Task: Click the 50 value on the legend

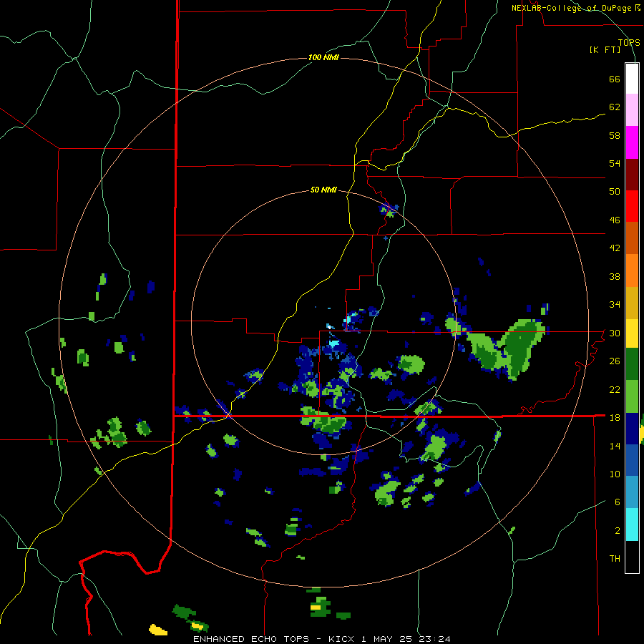Action: point(615,191)
